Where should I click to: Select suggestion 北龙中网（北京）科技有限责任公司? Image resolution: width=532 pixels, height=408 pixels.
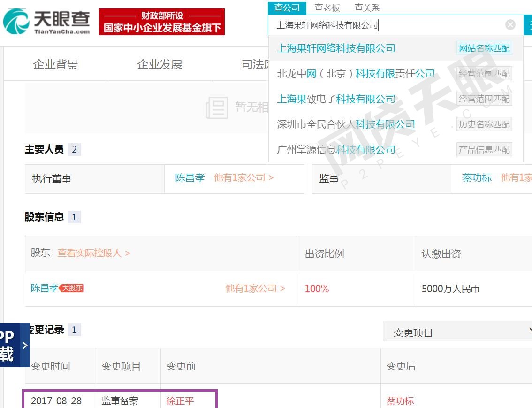coord(395,74)
